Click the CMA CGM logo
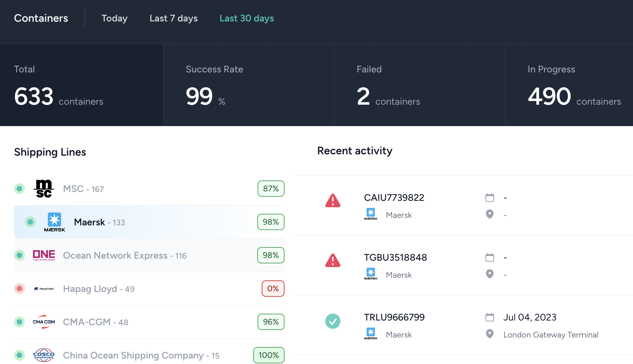 (44, 322)
